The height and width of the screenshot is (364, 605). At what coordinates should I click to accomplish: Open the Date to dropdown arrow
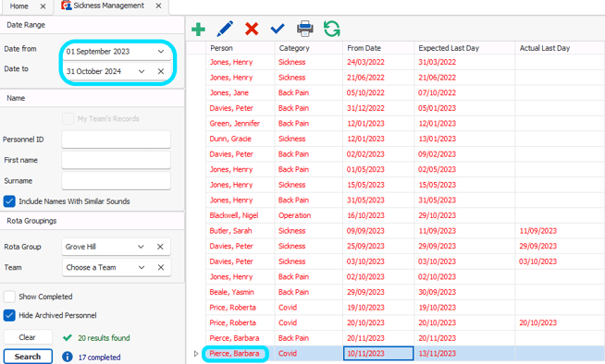(142, 71)
